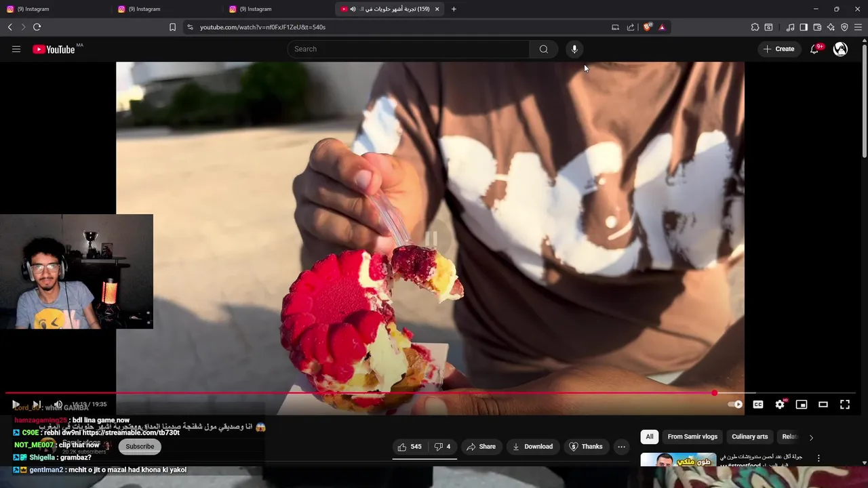The width and height of the screenshot is (868, 488).
Task: Open Leo AI sparkle icon
Action: [831, 27]
